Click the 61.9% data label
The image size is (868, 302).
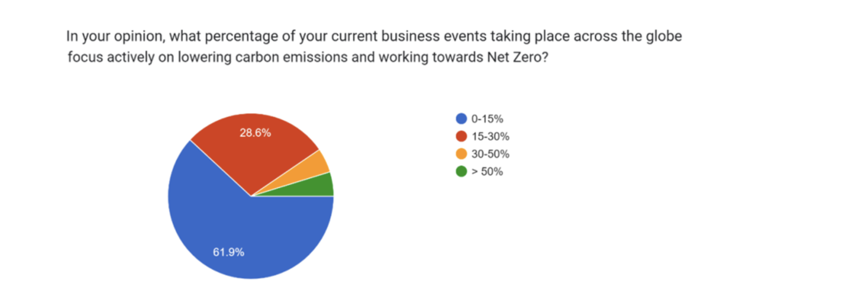point(228,252)
